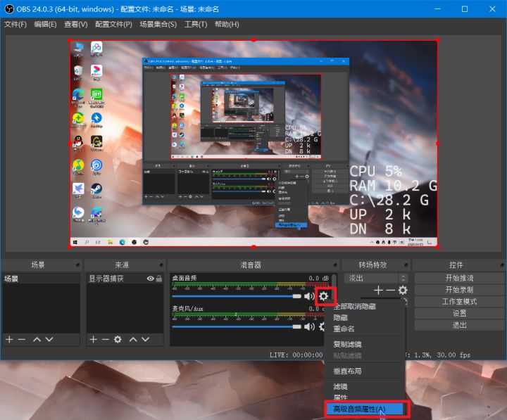Open the 文件(F) menu

tap(15, 25)
